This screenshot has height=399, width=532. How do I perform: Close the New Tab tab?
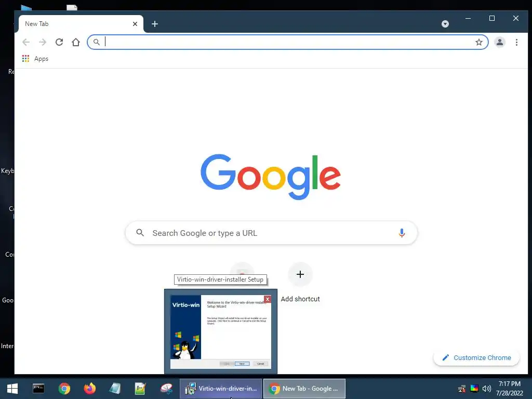coord(135,24)
